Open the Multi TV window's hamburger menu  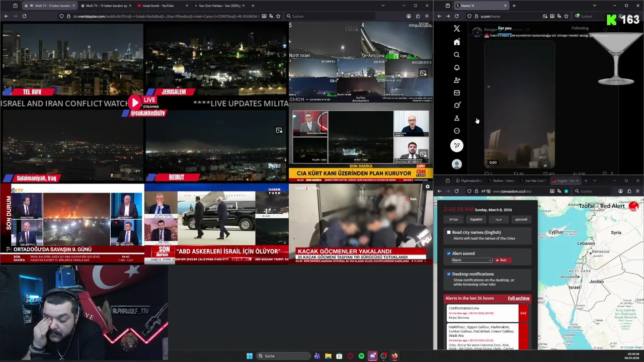[427, 16]
